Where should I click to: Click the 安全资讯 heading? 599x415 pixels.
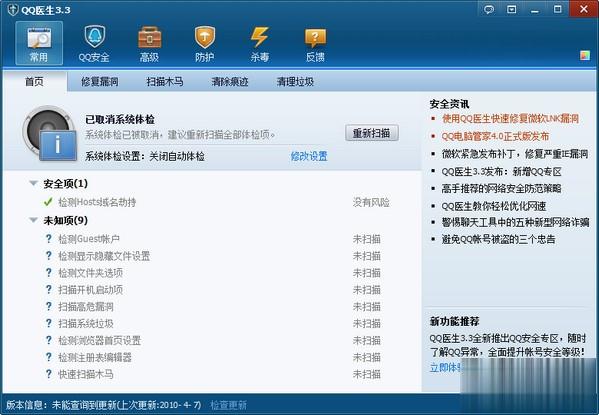click(449, 104)
